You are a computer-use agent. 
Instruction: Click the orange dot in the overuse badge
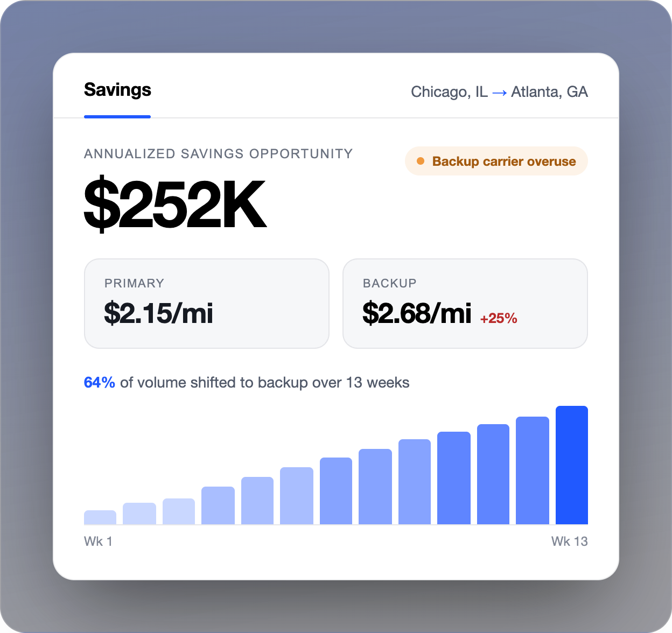(x=421, y=161)
